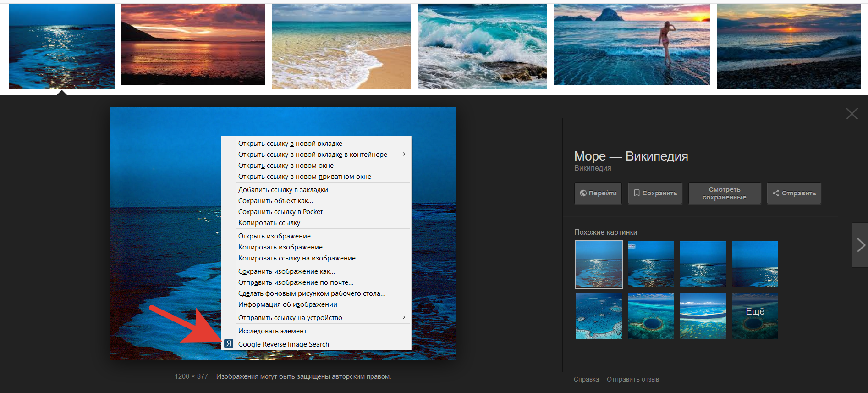Click the Перейти visit button

pos(598,193)
